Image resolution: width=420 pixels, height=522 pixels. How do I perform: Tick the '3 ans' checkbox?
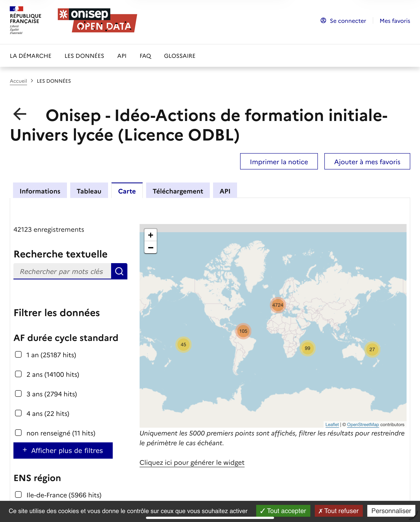[x=18, y=393]
